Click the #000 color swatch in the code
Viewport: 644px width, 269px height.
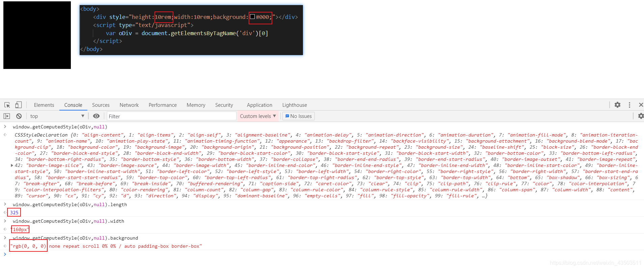(252, 17)
